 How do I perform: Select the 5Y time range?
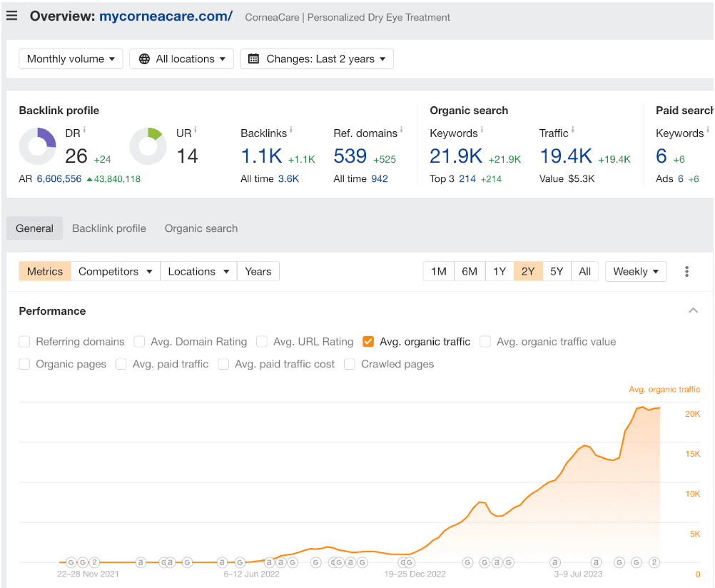(557, 271)
